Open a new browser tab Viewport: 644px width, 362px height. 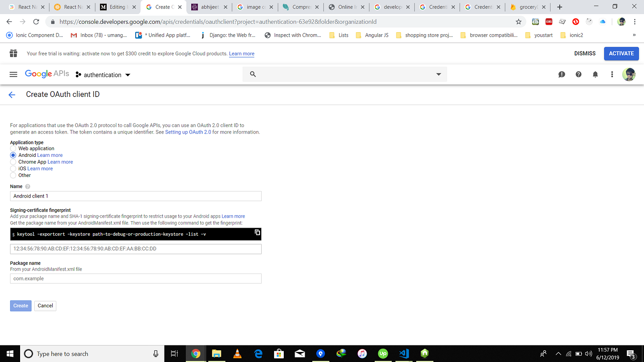pos(559,7)
